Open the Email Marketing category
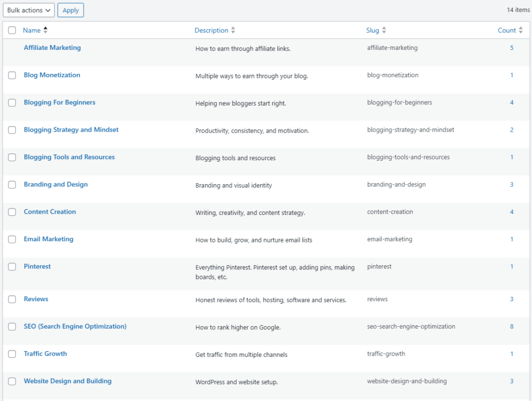Viewport: 532px width, 401px height. point(47,239)
